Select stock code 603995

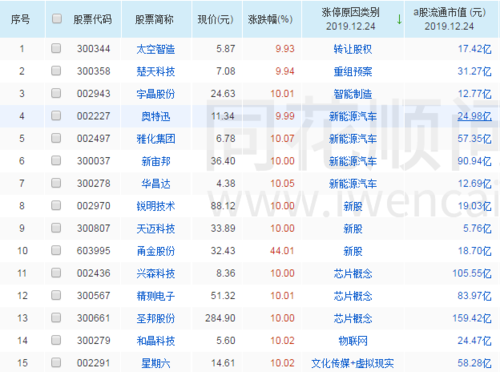[93, 251]
